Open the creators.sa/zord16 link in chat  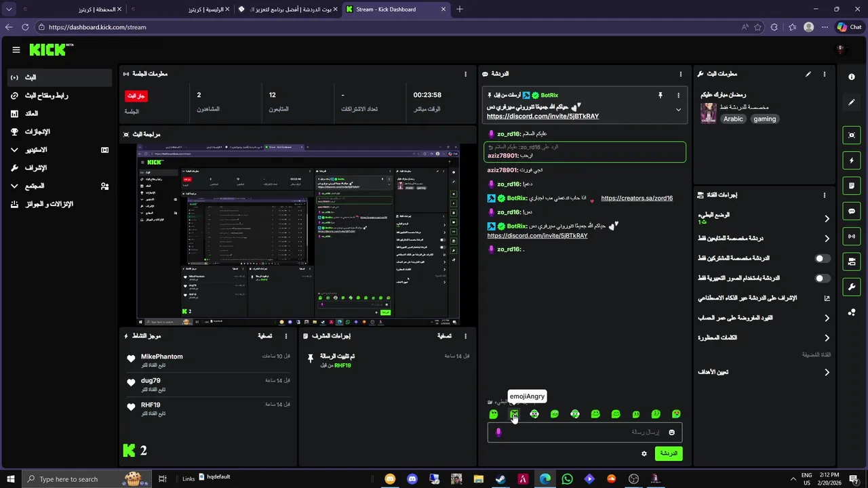click(637, 198)
